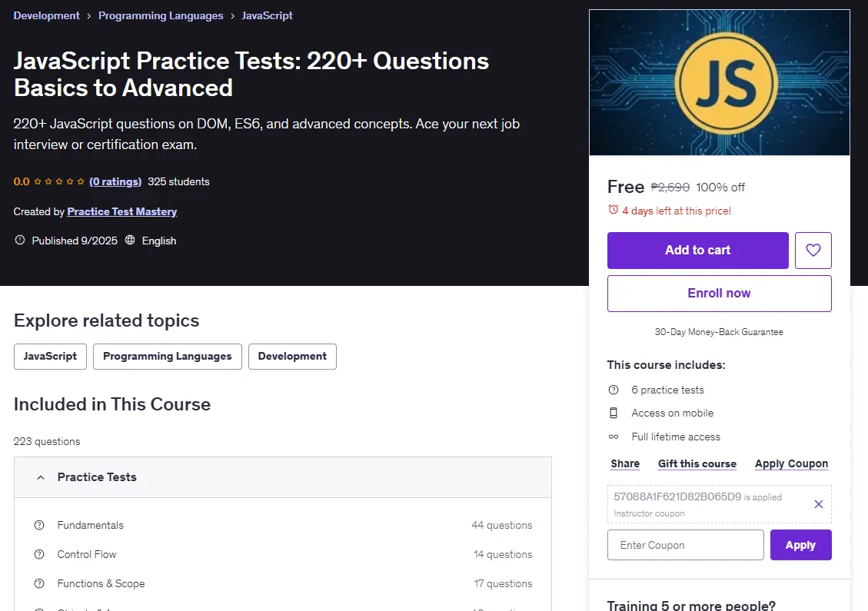Click the '30-Day Money-Back Guarantee' text
Viewport: 868px width, 611px height.
pyautogui.click(x=719, y=332)
